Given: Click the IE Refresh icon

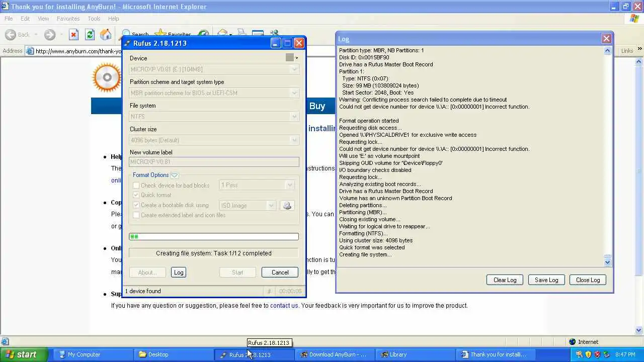Looking at the screenshot, I should tap(90, 35).
